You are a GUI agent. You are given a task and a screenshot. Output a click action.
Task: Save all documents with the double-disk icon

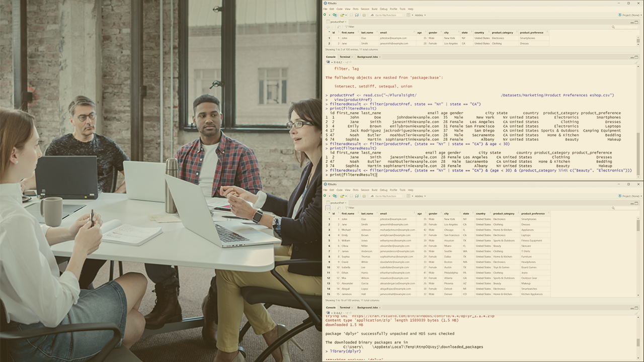pyautogui.click(x=357, y=15)
